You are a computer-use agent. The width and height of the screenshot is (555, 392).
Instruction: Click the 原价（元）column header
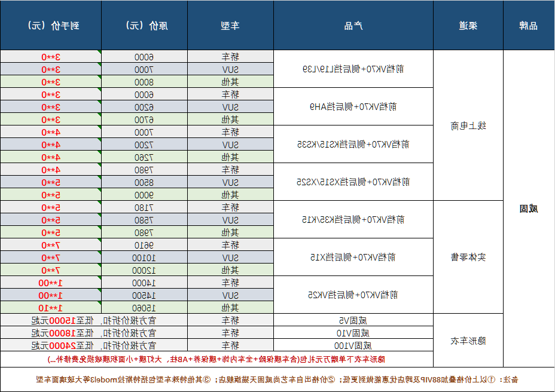click(144, 26)
